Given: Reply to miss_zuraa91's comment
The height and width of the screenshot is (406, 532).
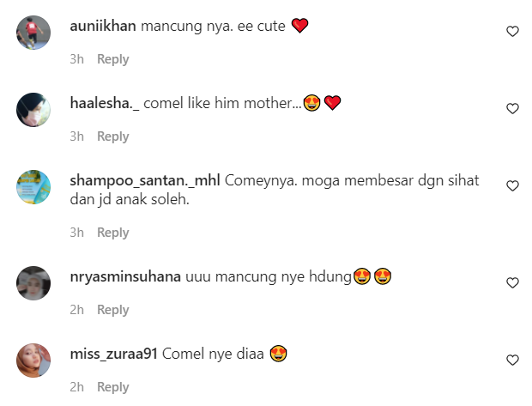Looking at the screenshot, I should pyautogui.click(x=113, y=387).
